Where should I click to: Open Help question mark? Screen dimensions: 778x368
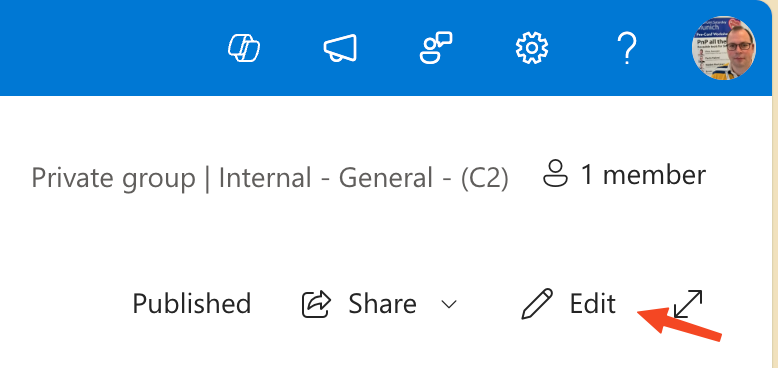pos(627,48)
